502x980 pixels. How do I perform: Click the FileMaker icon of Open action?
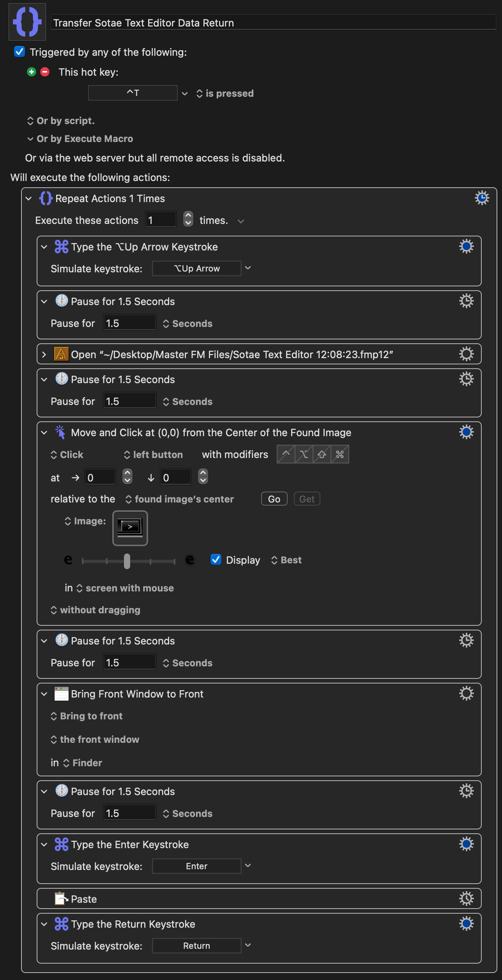point(61,354)
